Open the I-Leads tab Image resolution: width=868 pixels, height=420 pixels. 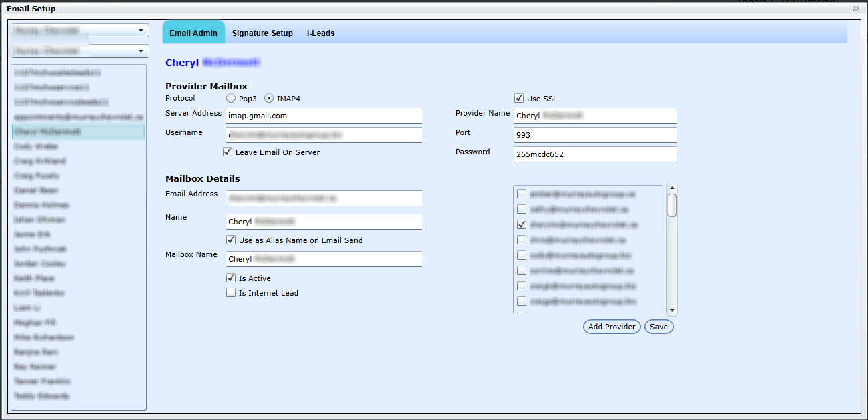click(x=320, y=33)
